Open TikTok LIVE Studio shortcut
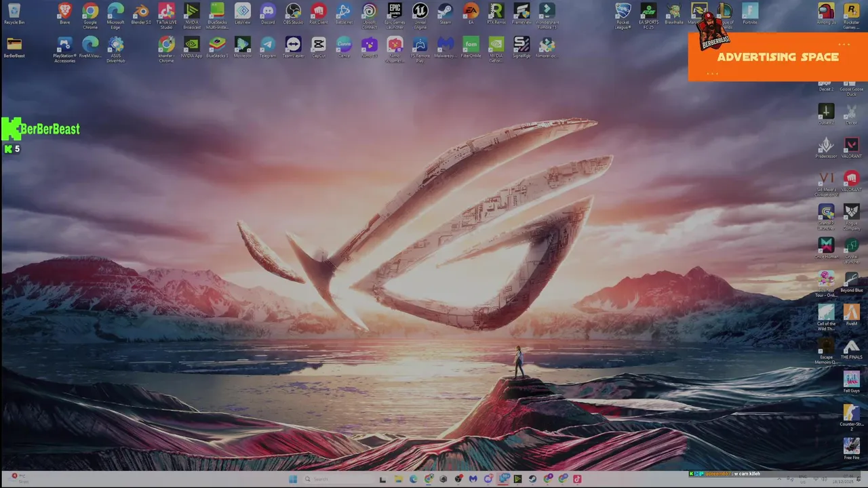The height and width of the screenshot is (488, 868). pyautogui.click(x=166, y=15)
